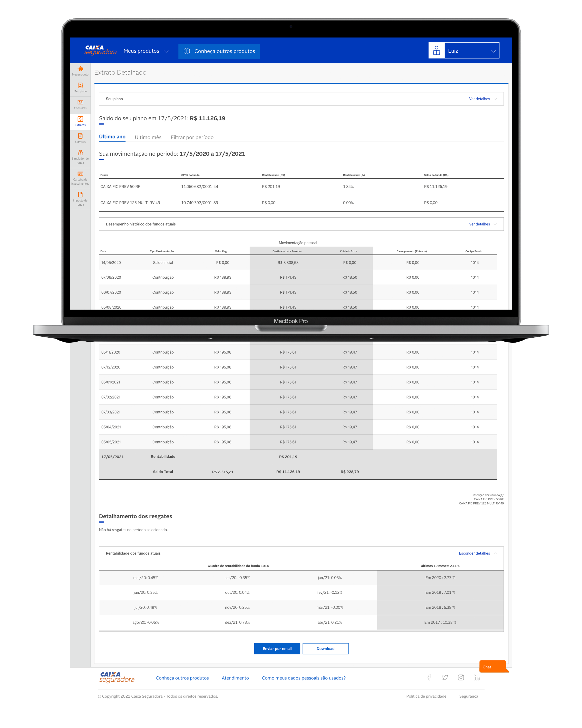Screen dimensions: 582x728
Task: Click the CAIXA FIC PREV 125 MULTI RV 49 row name
Action: [x=130, y=203]
